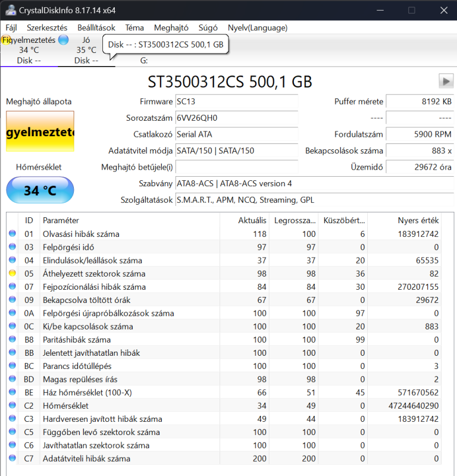
Task: Click yellow warning dot for Áthelyezett szektorok
Action: [12, 273]
